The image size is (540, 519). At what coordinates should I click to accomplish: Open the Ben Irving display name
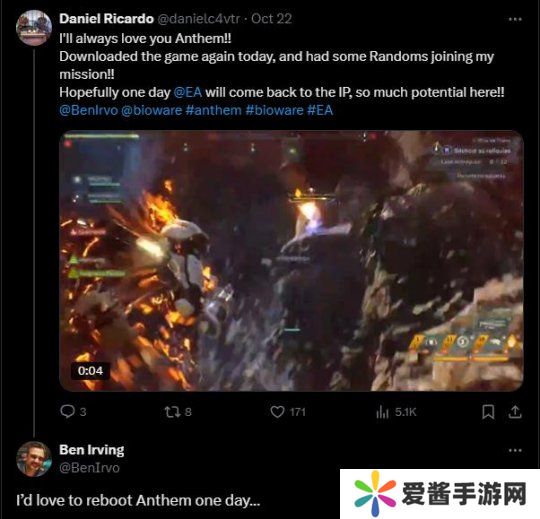coord(92,450)
